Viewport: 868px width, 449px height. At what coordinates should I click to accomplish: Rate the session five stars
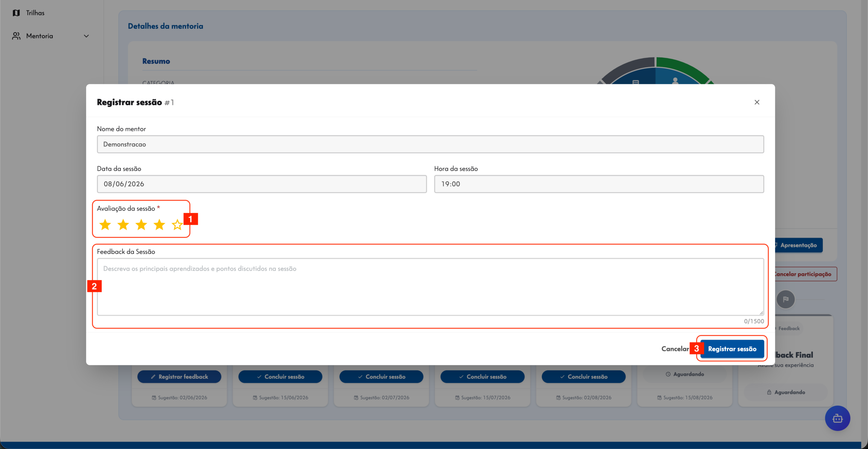click(177, 224)
